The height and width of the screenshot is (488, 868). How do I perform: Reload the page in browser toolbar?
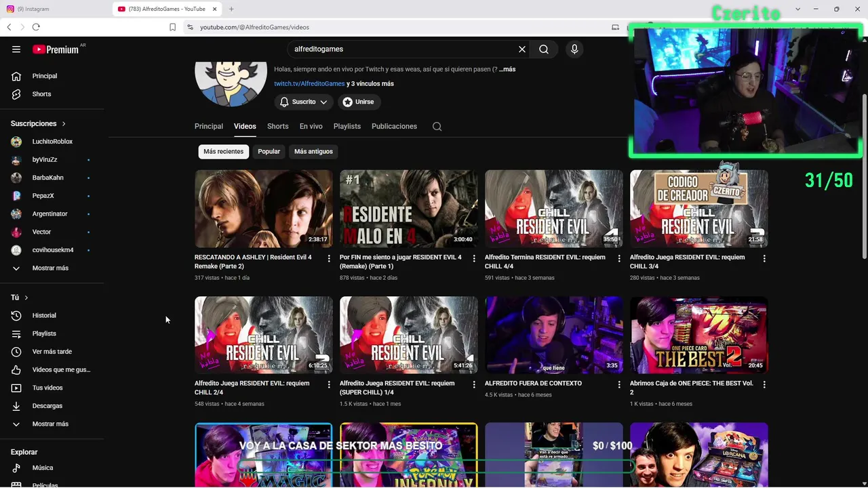point(36,27)
